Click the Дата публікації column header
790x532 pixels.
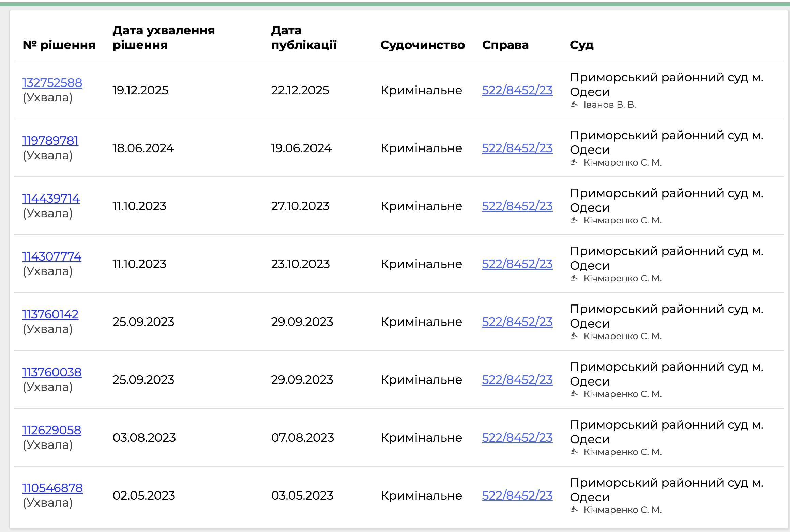[303, 37]
